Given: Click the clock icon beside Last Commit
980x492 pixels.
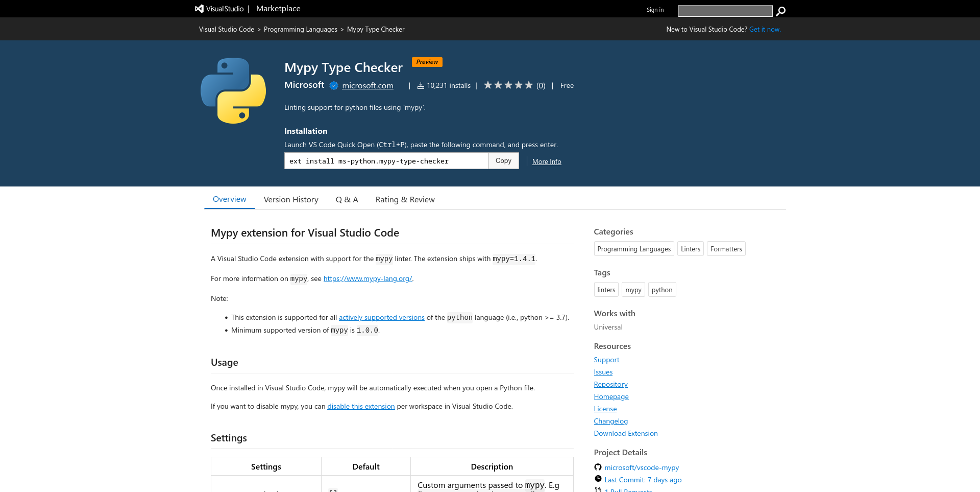Looking at the screenshot, I should pyautogui.click(x=598, y=479).
